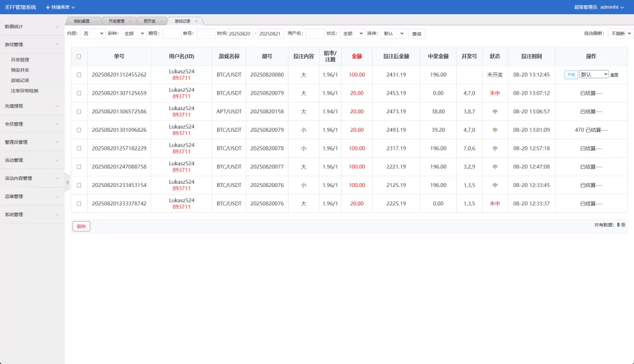634x364 pixels.
Task: Close the 预开奖 tab with its x
Action: point(161,21)
